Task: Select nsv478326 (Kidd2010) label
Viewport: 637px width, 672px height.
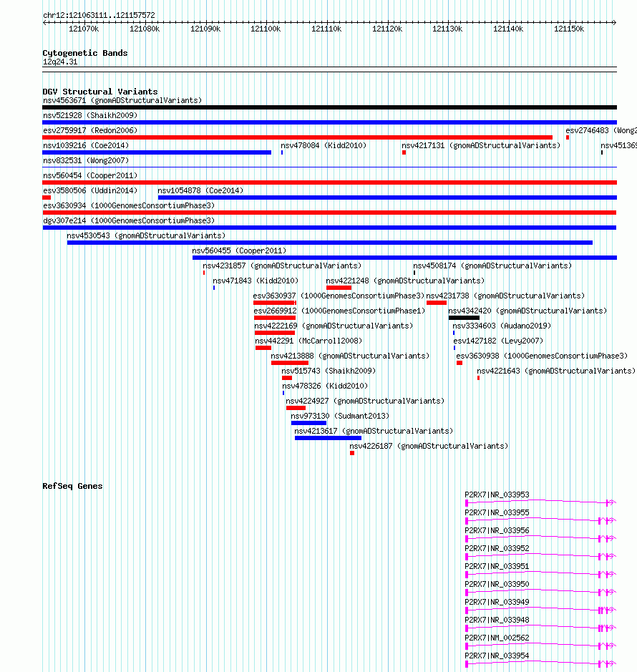Action: [325, 385]
